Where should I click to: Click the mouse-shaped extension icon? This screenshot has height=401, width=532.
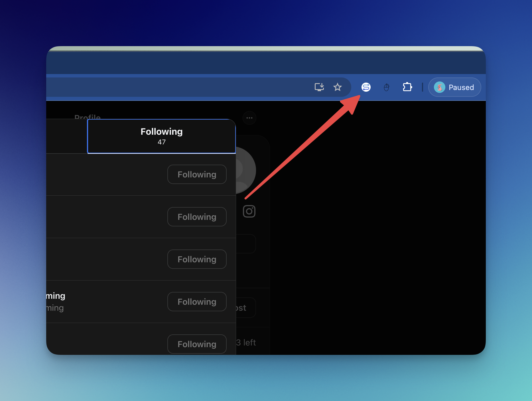[386, 87]
